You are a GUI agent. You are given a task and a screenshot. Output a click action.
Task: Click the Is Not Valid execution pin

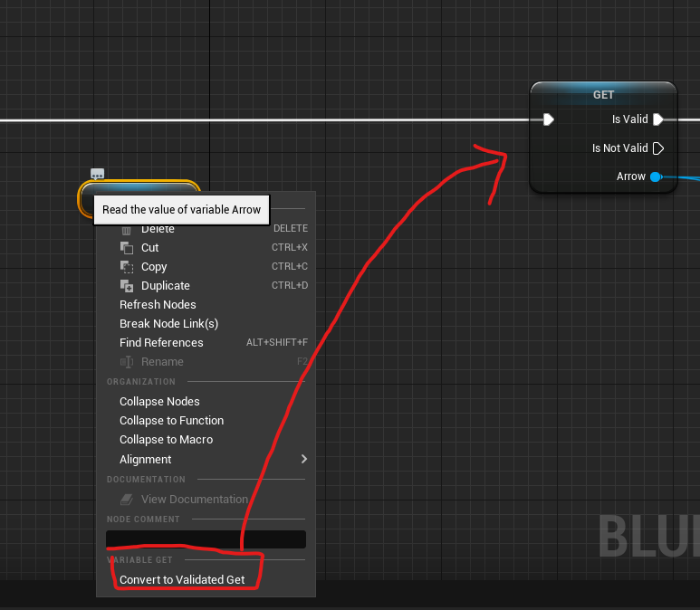pyautogui.click(x=658, y=148)
